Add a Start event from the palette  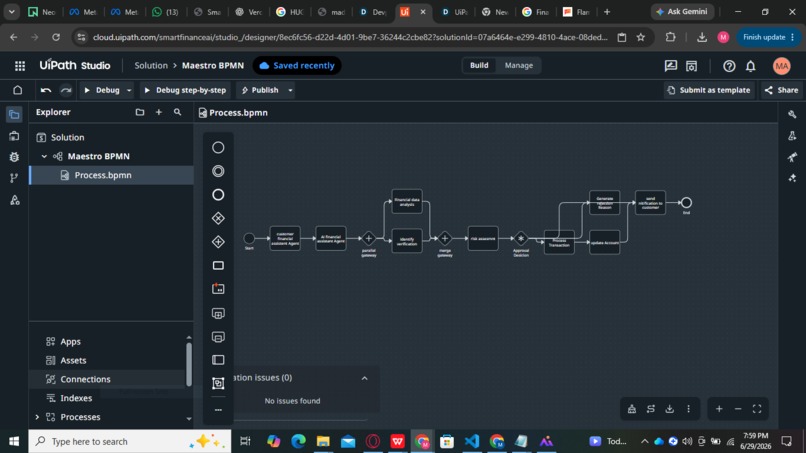tap(218, 148)
